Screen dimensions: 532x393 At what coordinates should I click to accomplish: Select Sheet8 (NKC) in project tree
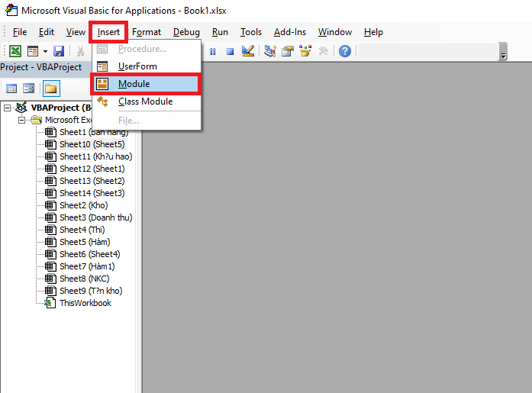[x=85, y=279]
